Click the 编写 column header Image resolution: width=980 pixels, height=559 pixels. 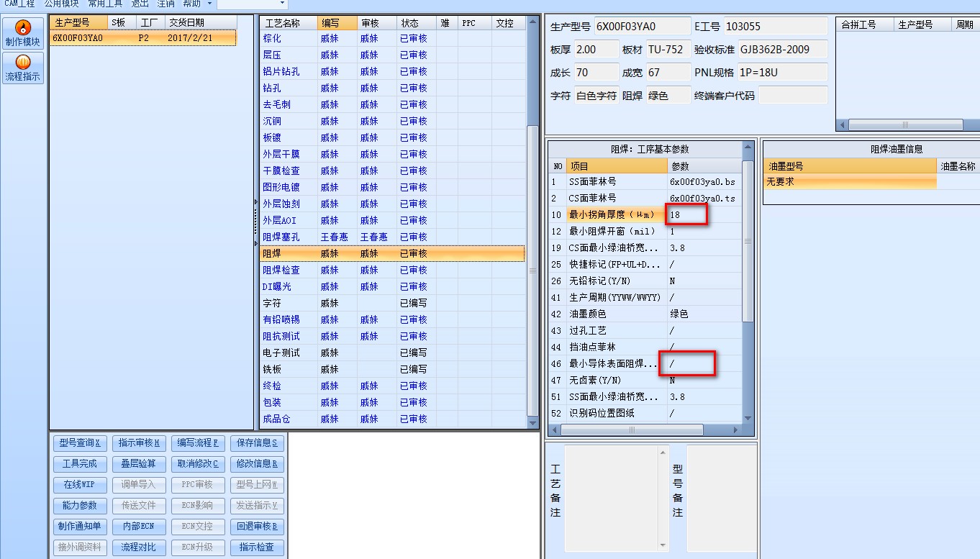coord(337,23)
